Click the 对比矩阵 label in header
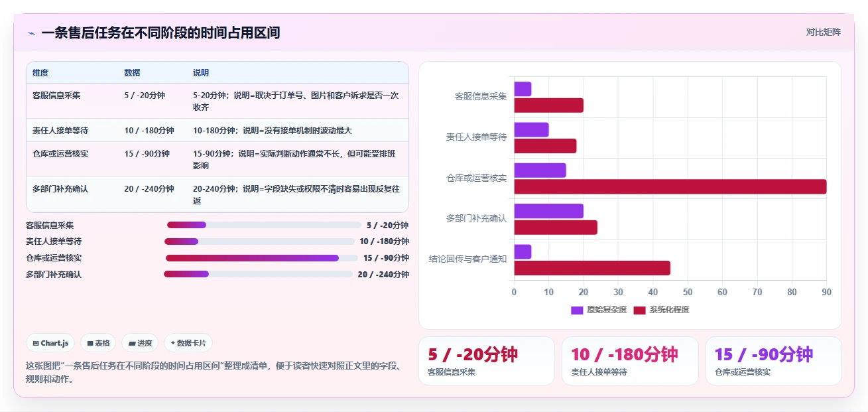Screen dimensions: 868x412 coord(823,32)
